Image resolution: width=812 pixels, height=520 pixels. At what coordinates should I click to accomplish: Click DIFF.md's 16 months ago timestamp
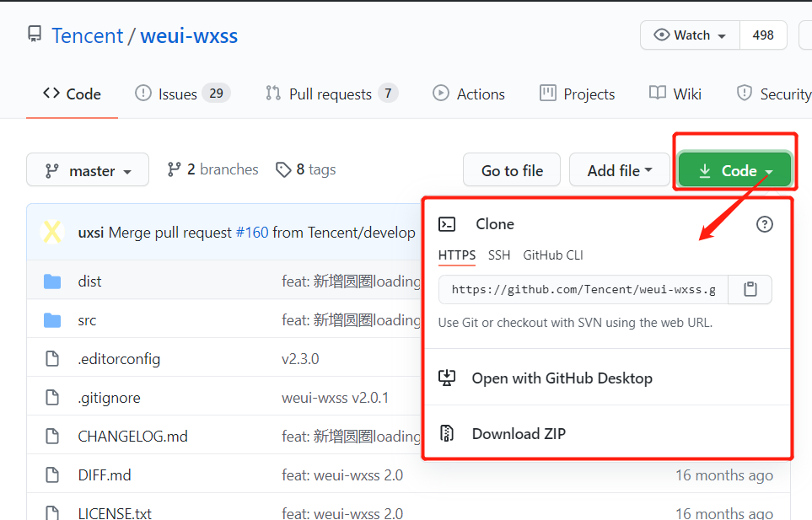coord(724,475)
